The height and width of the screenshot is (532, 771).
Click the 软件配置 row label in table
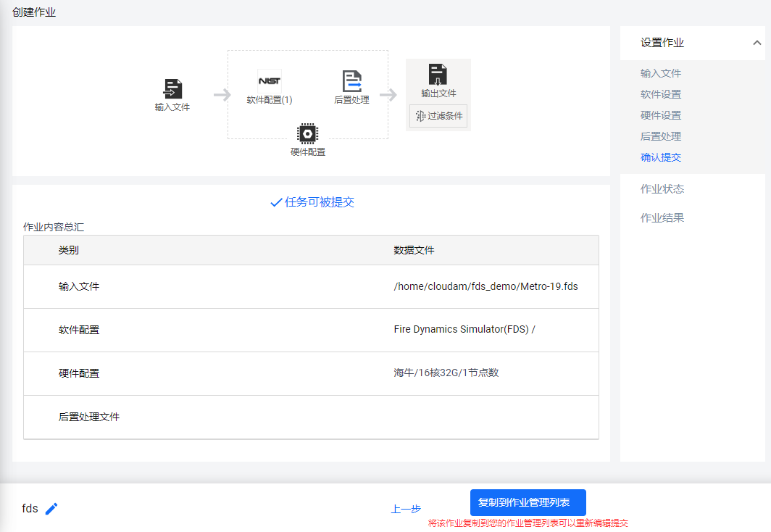(79, 330)
